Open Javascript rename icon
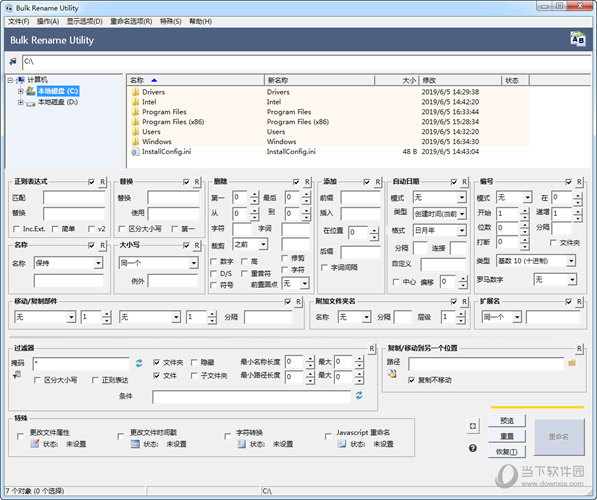 (x=342, y=444)
